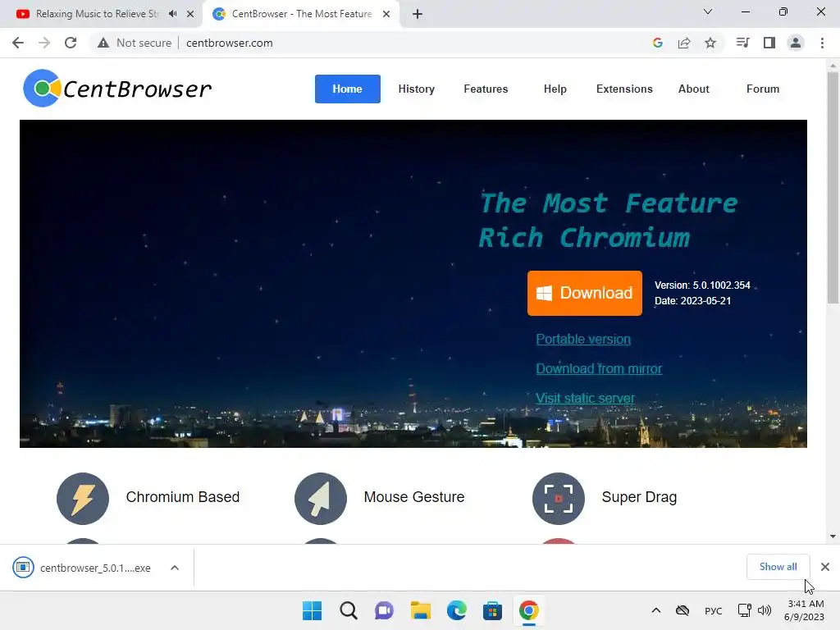Open the Home menu item
Image resolution: width=840 pixels, height=630 pixels.
pyautogui.click(x=347, y=89)
